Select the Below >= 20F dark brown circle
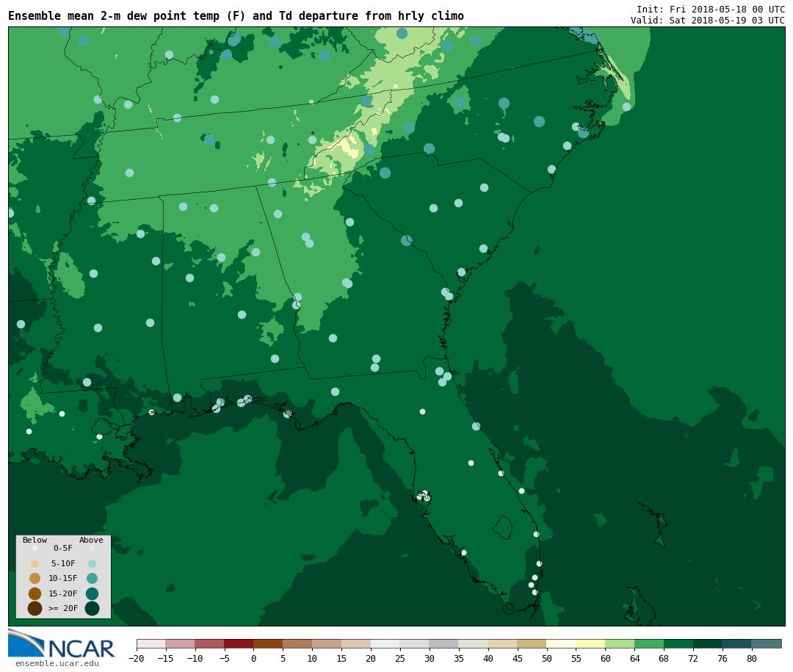Viewport: 793px width, 672px height. click(x=35, y=608)
